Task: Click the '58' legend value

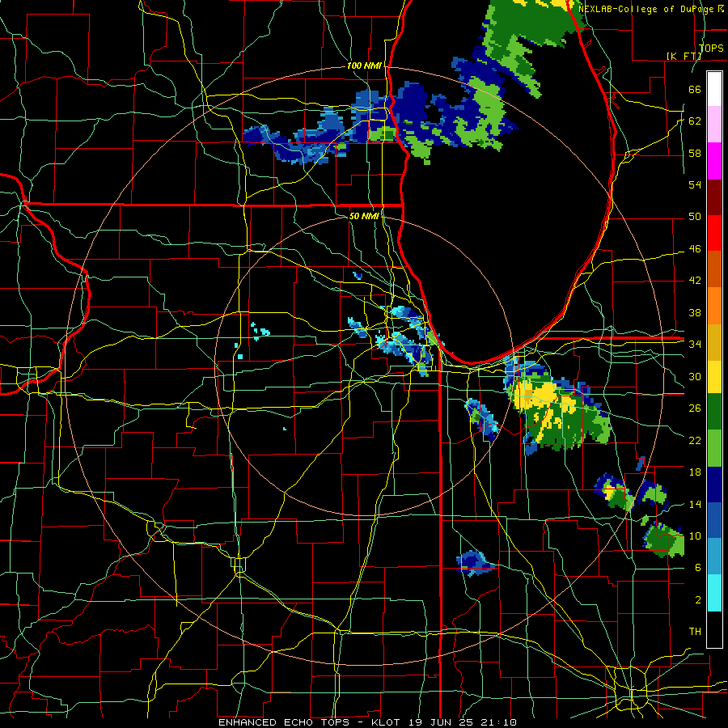Action: pyautogui.click(x=695, y=153)
